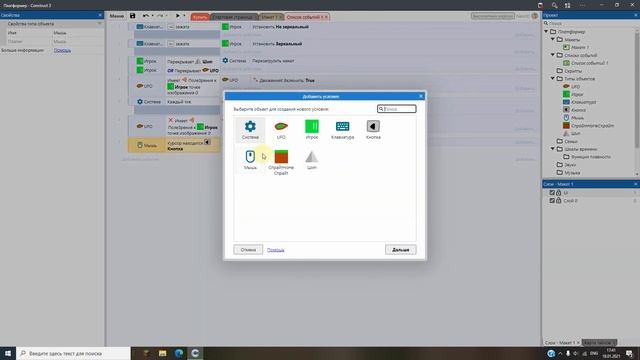Select the Мышь mouse object in dialog

point(250,160)
